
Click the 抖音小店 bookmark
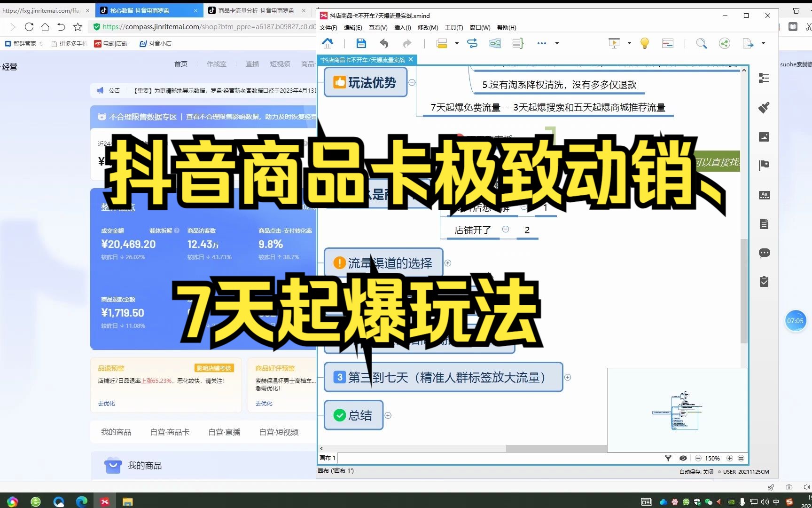tap(156, 43)
